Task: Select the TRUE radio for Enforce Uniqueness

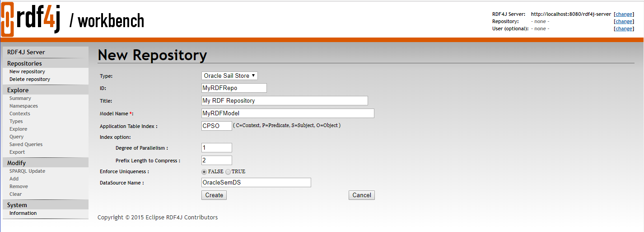Action: point(228,172)
